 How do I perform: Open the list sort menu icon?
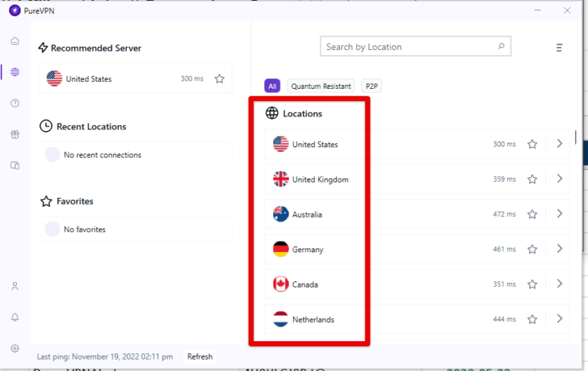[x=559, y=48]
